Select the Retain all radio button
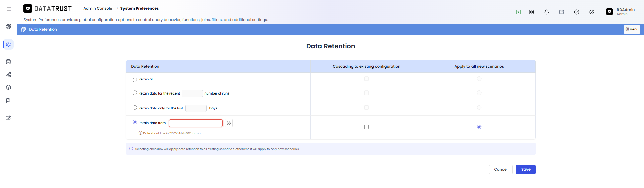Image resolution: width=644 pixels, height=188 pixels. 135,80
